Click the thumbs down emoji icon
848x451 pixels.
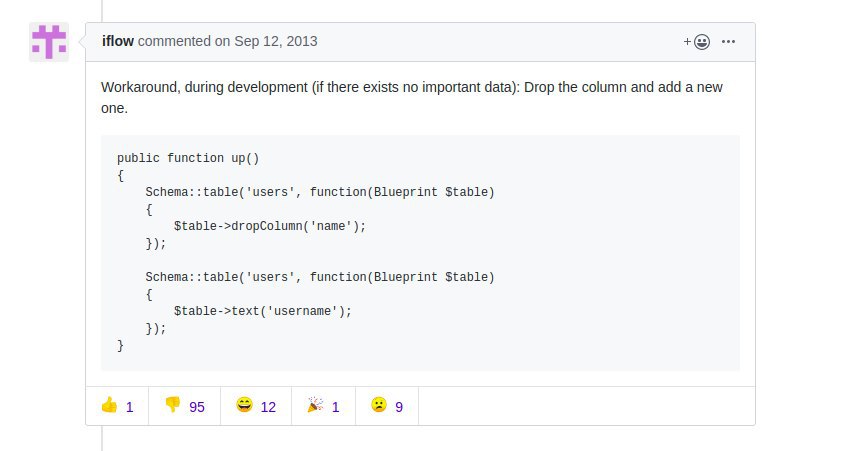click(173, 405)
